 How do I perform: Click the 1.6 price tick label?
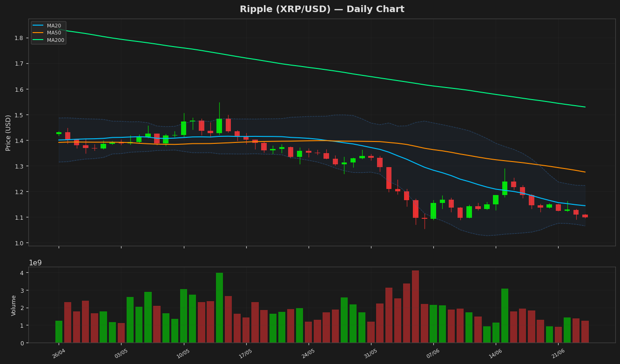click(19, 89)
